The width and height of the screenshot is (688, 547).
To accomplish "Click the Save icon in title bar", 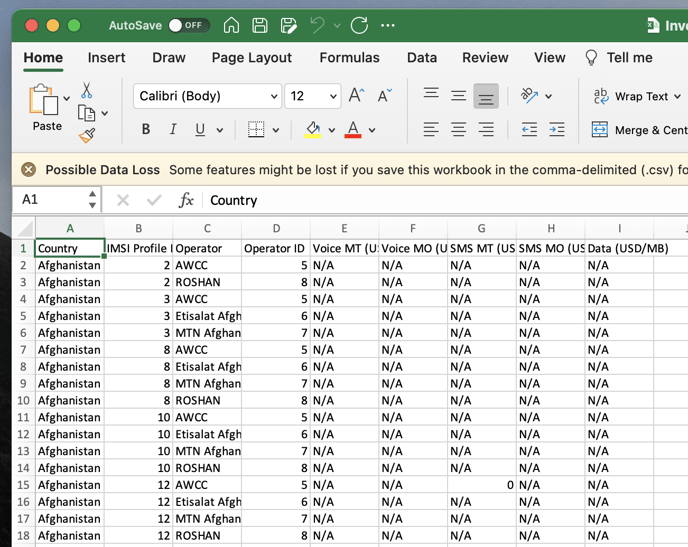I will [x=260, y=25].
